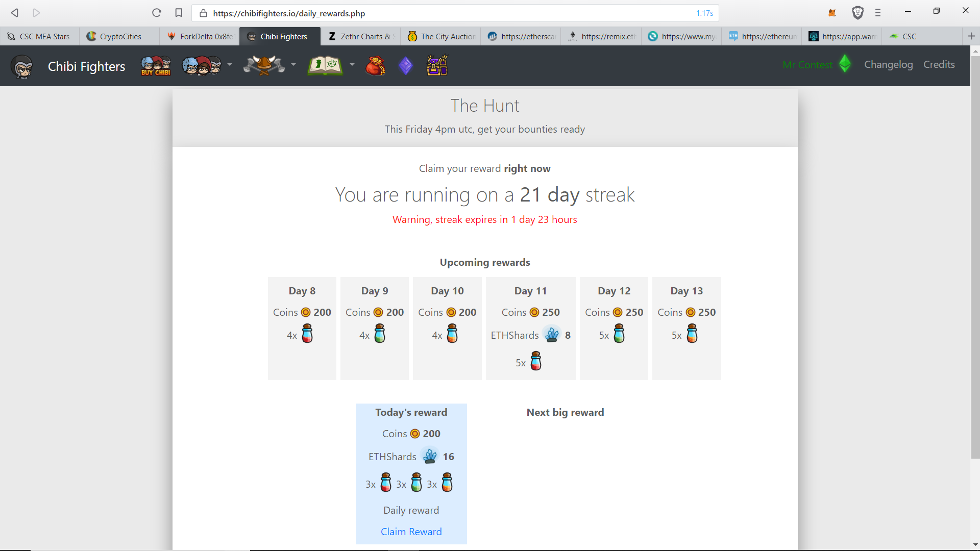The image size is (980, 551).
Task: Open the viking helmet battle icon
Action: point(264,65)
